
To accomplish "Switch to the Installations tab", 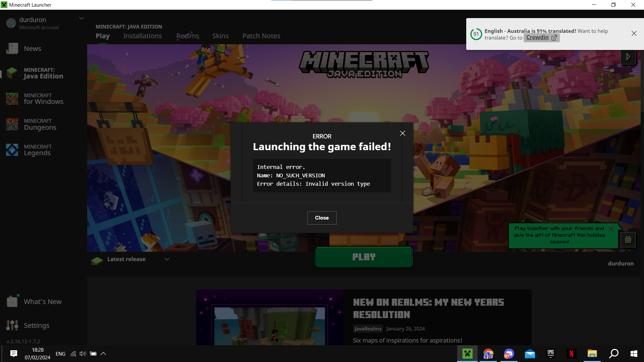I will click(143, 36).
